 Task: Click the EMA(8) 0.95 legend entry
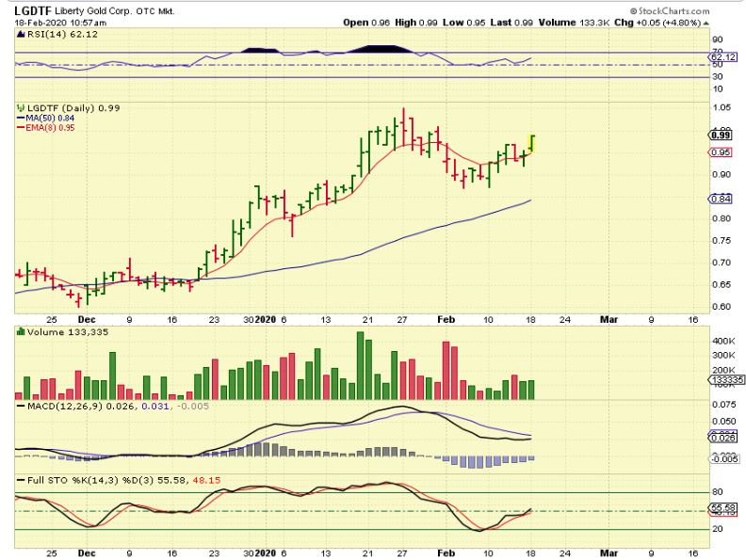pos(50,127)
